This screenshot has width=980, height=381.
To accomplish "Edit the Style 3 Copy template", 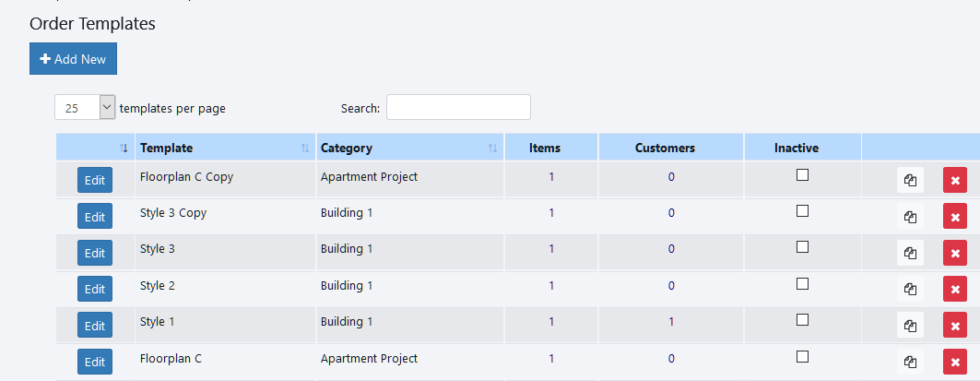I will pos(95,217).
